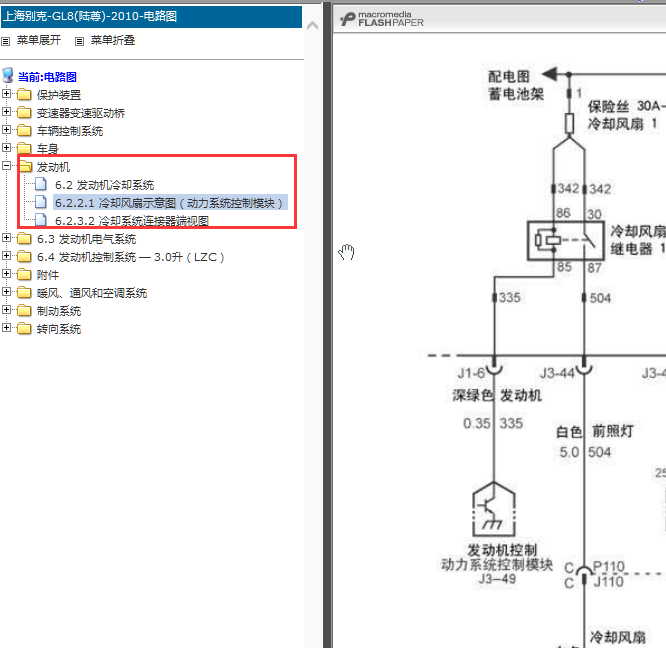666x648 pixels.
Task: Click the 6.3 发动机电气系统 folder icon
Action: (x=24, y=239)
